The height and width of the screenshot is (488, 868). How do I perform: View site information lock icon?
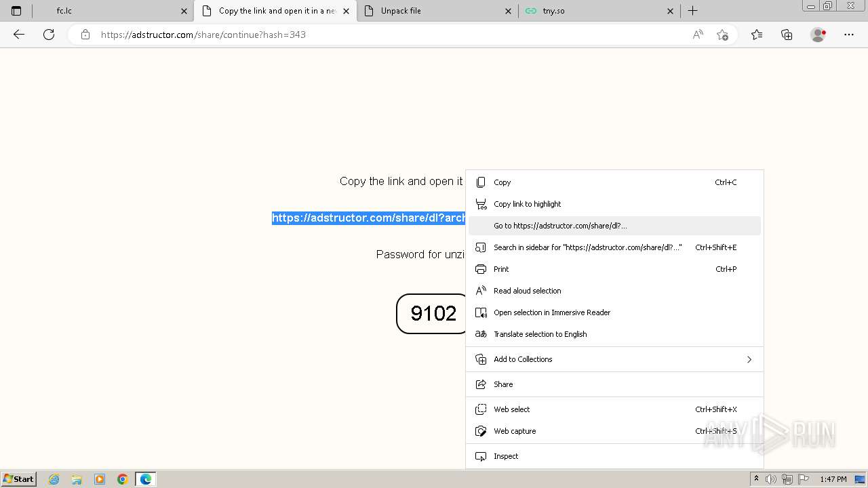[85, 35]
